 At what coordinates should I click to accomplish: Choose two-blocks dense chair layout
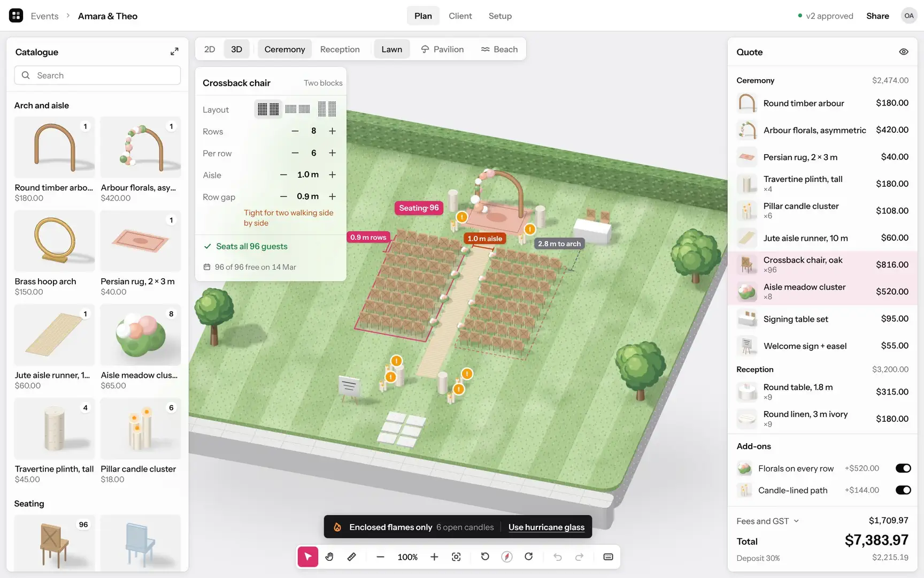[268, 109]
